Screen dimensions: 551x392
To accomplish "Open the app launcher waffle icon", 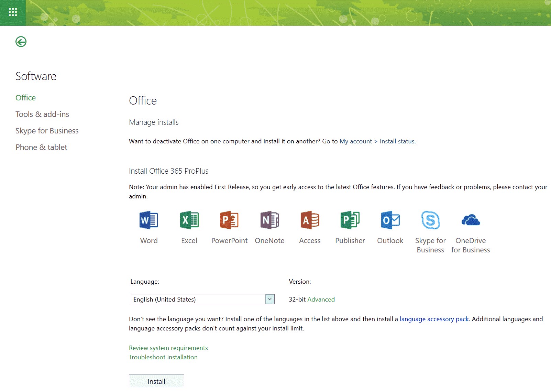I will 13,13.
